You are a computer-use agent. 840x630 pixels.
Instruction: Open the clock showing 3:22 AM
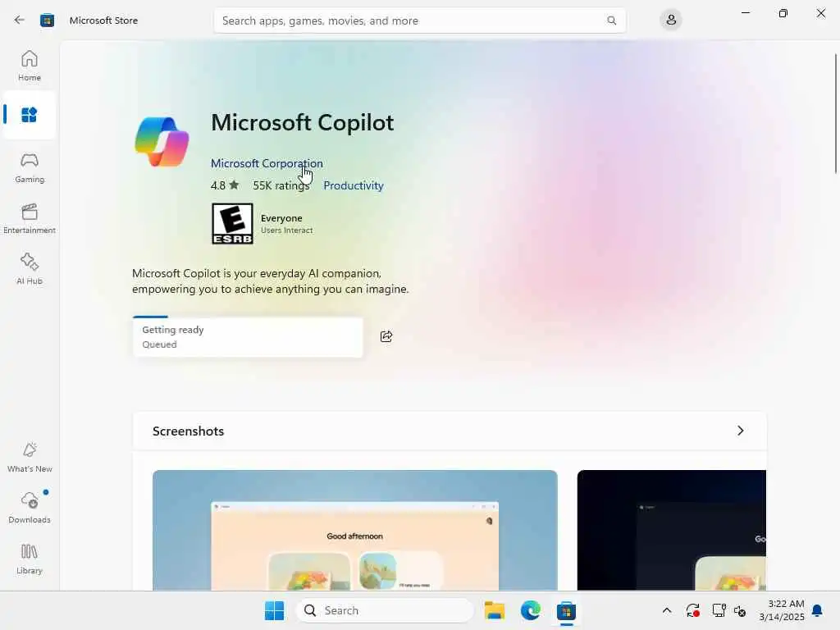pyautogui.click(x=782, y=610)
